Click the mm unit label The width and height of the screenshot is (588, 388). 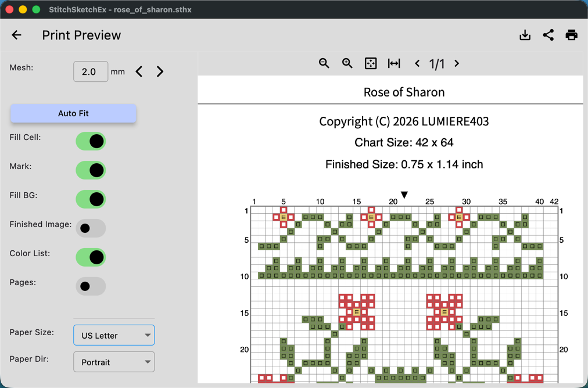coord(118,71)
